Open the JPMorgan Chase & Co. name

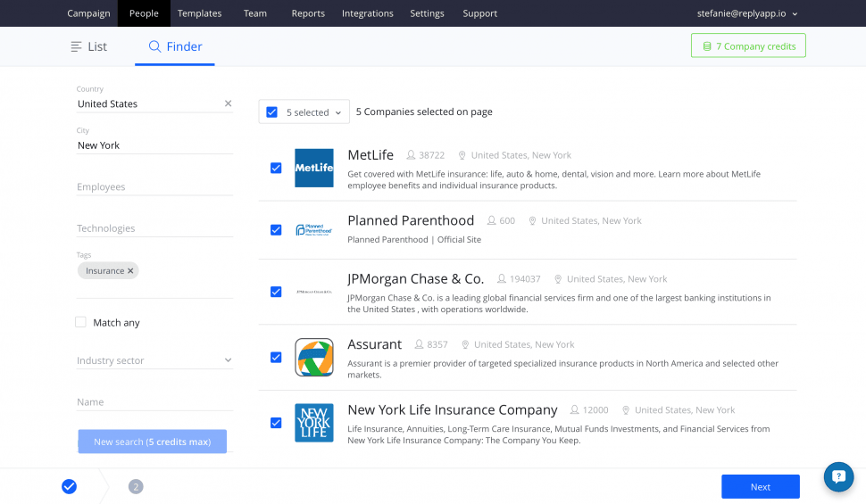[x=416, y=279]
